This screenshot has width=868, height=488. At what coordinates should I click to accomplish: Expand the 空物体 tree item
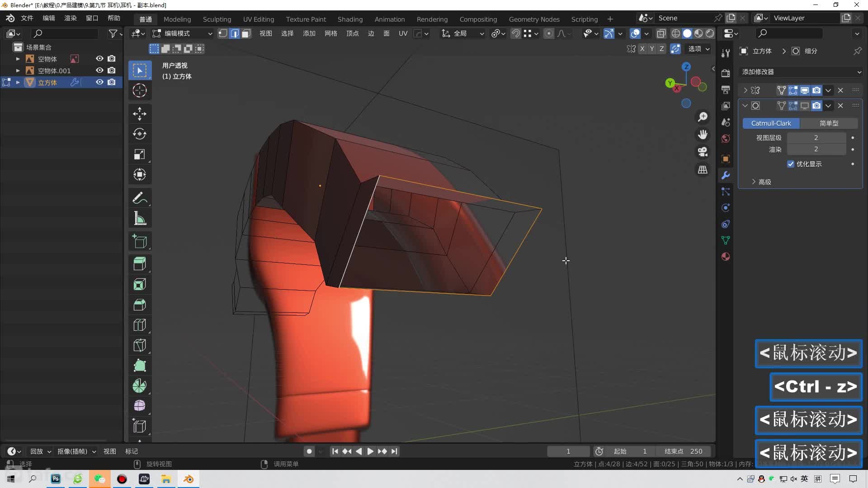[x=18, y=59]
